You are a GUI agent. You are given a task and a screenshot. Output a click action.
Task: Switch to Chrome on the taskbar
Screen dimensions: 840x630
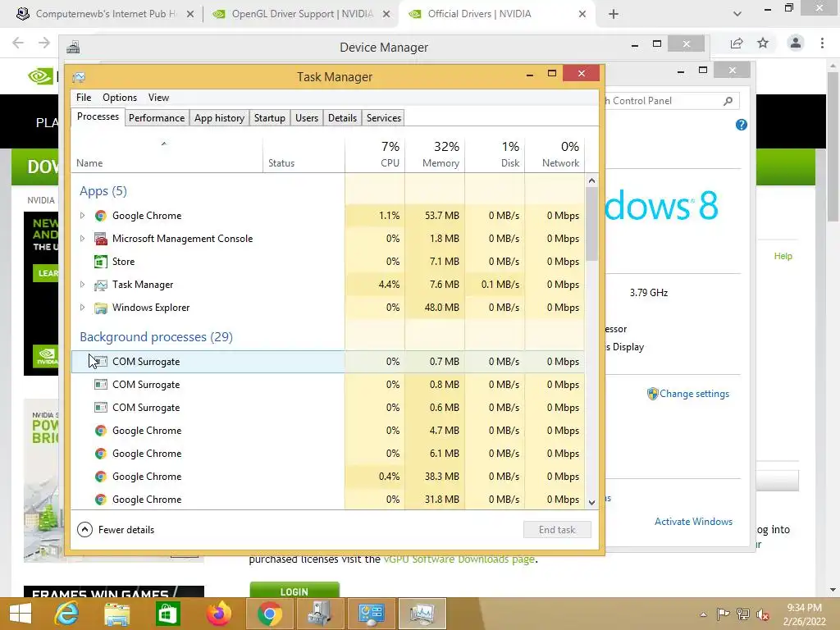(269, 614)
